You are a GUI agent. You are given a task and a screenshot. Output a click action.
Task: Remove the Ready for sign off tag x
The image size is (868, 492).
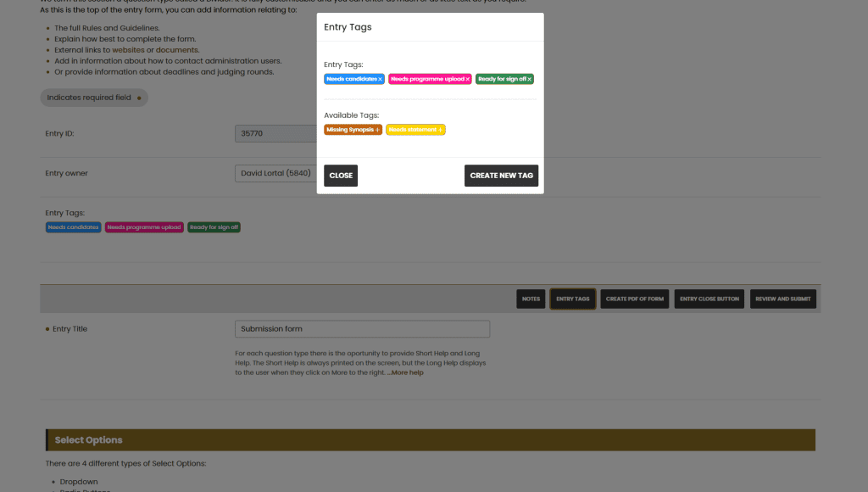[529, 79]
